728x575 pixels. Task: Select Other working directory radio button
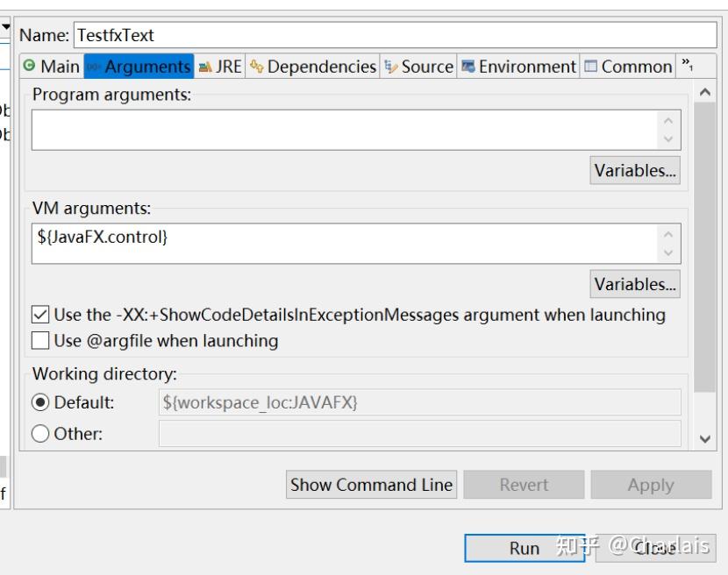tap(40, 434)
